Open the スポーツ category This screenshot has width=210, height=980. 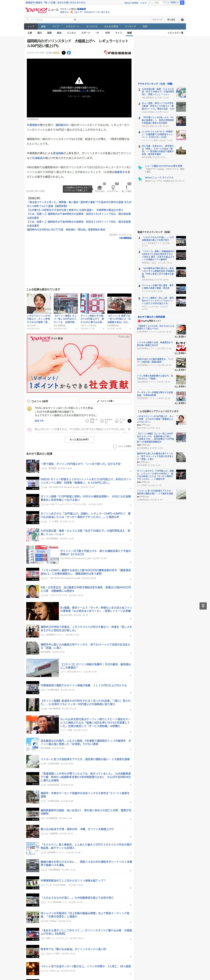click(x=86, y=33)
